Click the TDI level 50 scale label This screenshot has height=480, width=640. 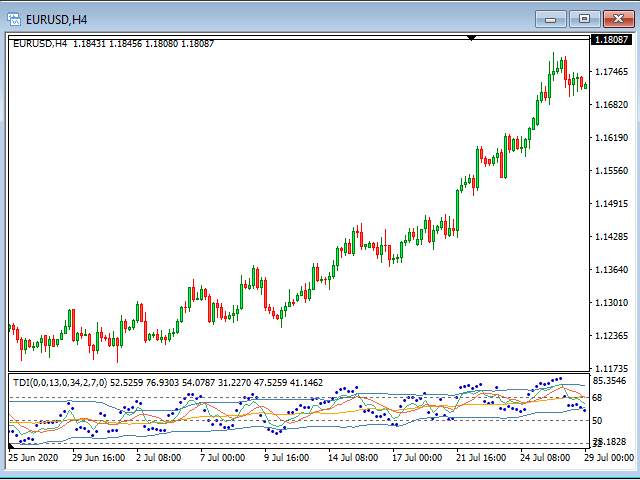click(598, 421)
